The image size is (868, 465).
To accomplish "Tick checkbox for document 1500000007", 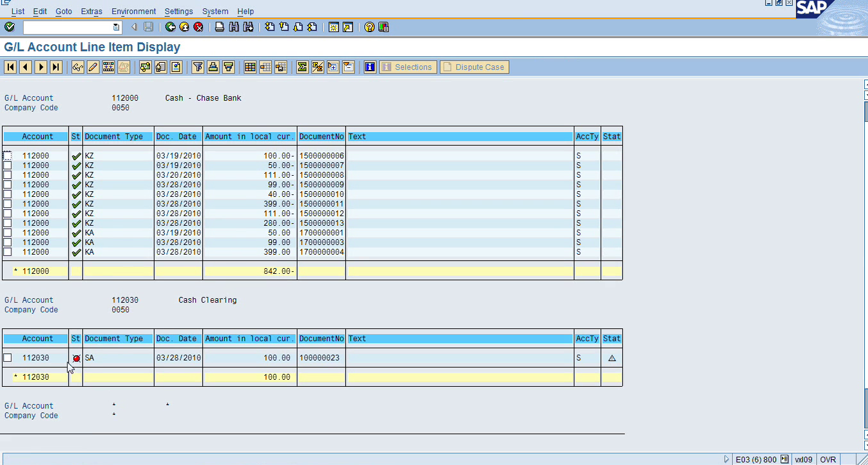I will (8, 165).
